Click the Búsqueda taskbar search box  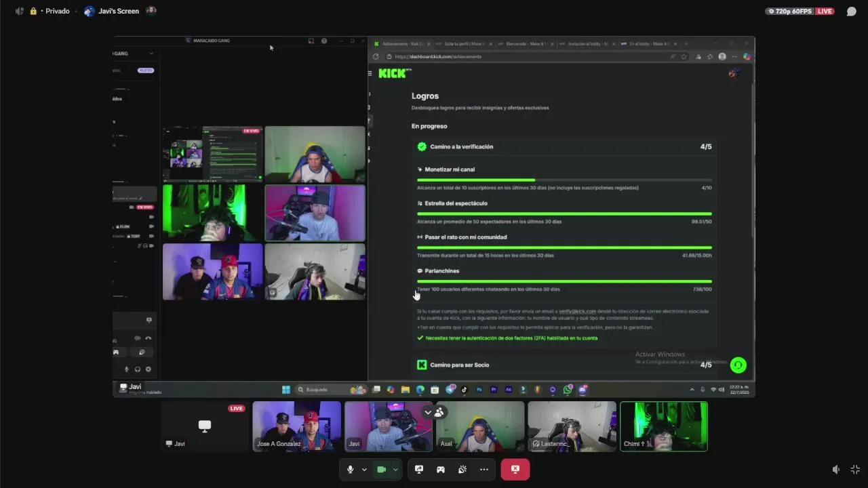click(330, 390)
